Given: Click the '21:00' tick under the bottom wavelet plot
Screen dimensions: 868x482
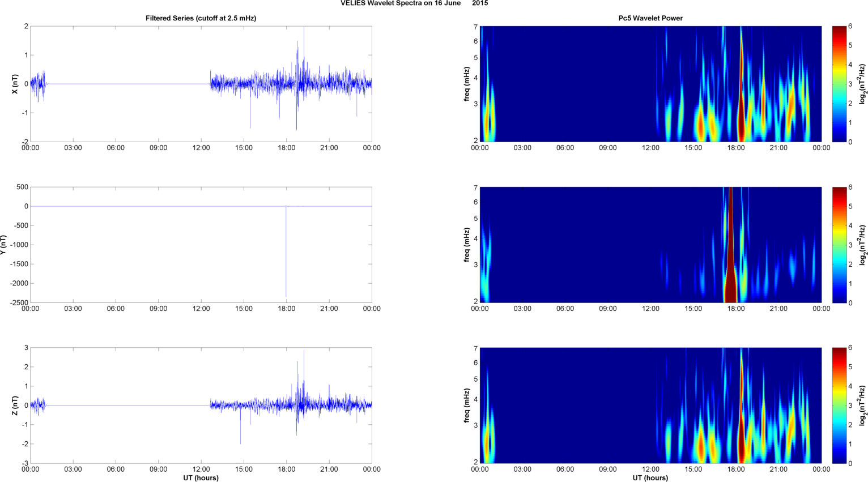Looking at the screenshot, I should pos(778,469).
